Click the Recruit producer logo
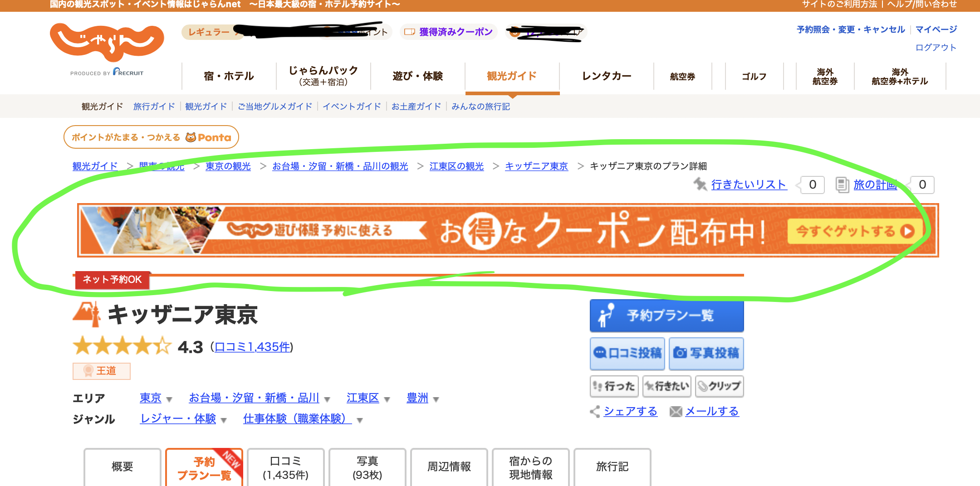 click(x=128, y=72)
